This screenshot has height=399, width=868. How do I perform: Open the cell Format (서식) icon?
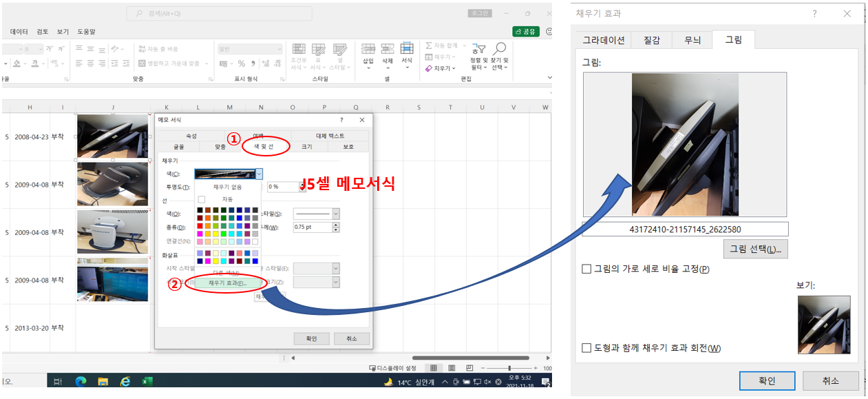click(407, 53)
